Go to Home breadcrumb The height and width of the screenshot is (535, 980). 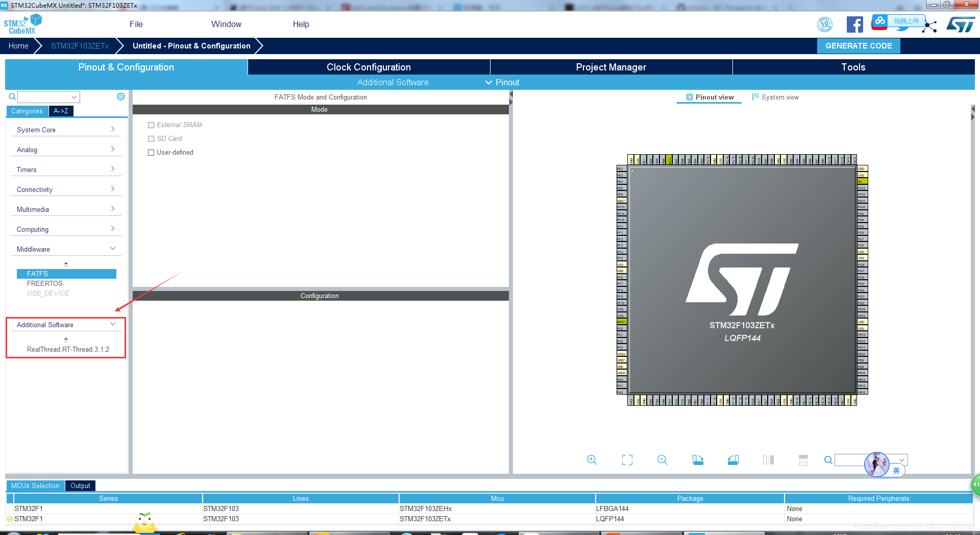(18, 46)
